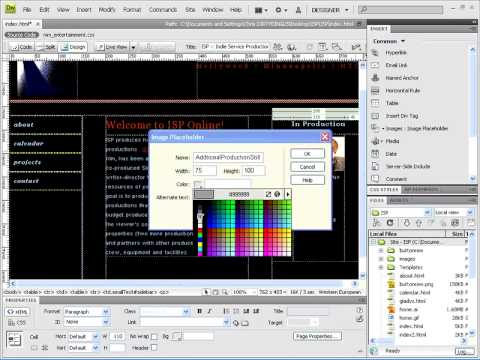Toggle Live View
The image size is (480, 360).
[x=112, y=47]
